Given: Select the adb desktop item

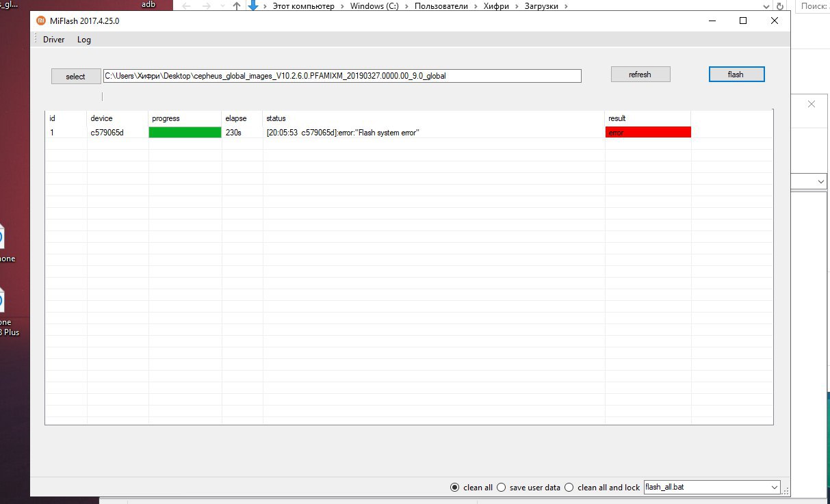Looking at the screenshot, I should point(148,4).
